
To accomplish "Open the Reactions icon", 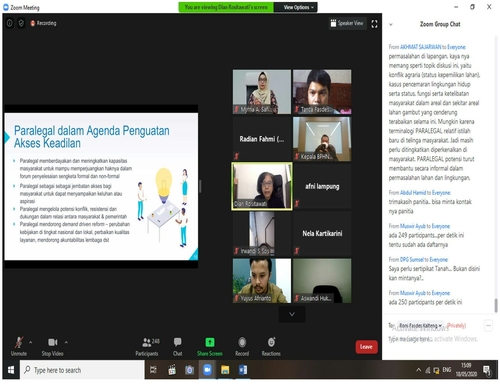I will tap(271, 342).
